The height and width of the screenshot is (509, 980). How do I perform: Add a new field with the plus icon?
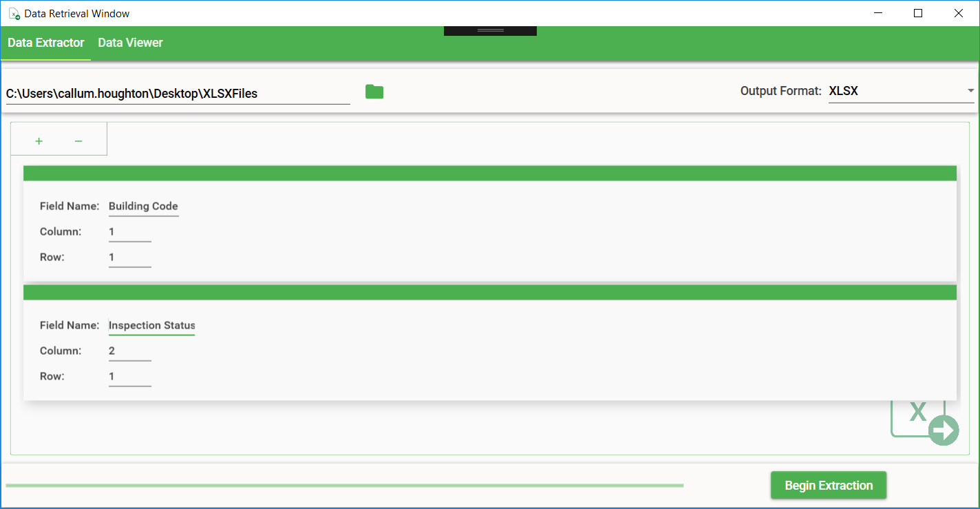(39, 141)
